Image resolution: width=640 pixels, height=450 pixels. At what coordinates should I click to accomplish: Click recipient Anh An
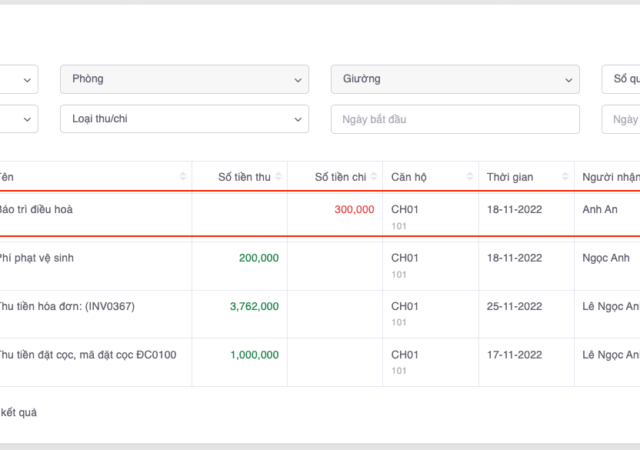pos(602,210)
